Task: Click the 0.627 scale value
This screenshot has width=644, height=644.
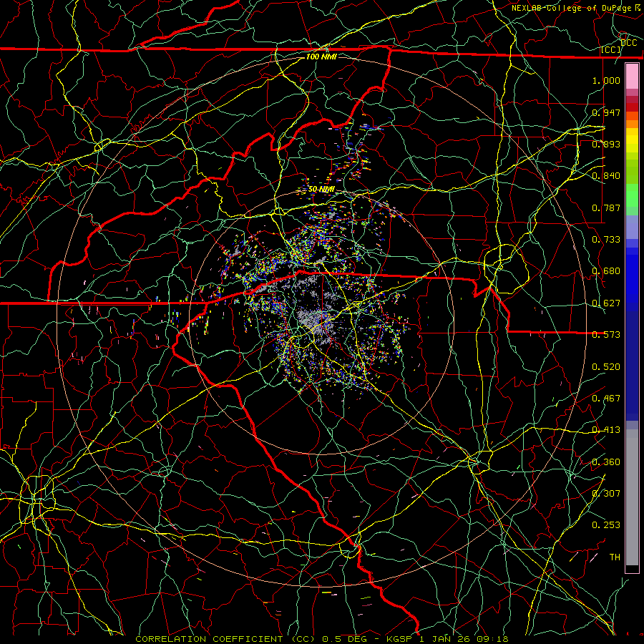Action: pos(606,303)
